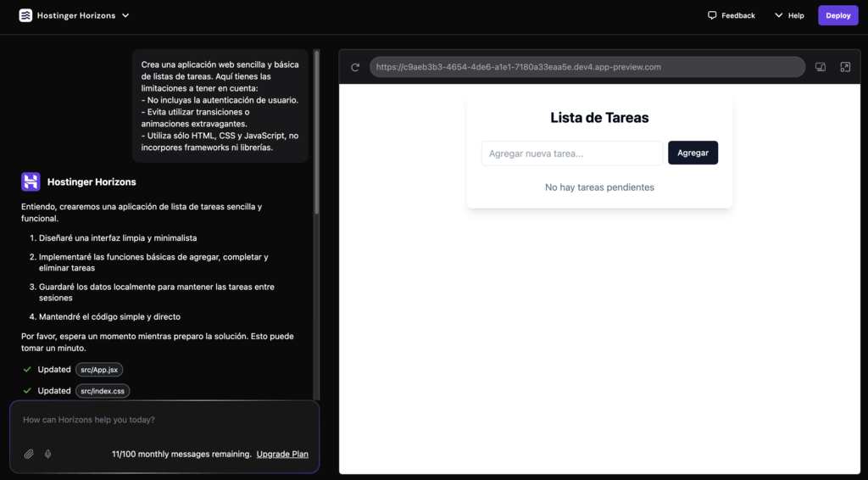Image resolution: width=868 pixels, height=480 pixels.
Task: Reload the app preview
Action: pos(355,67)
